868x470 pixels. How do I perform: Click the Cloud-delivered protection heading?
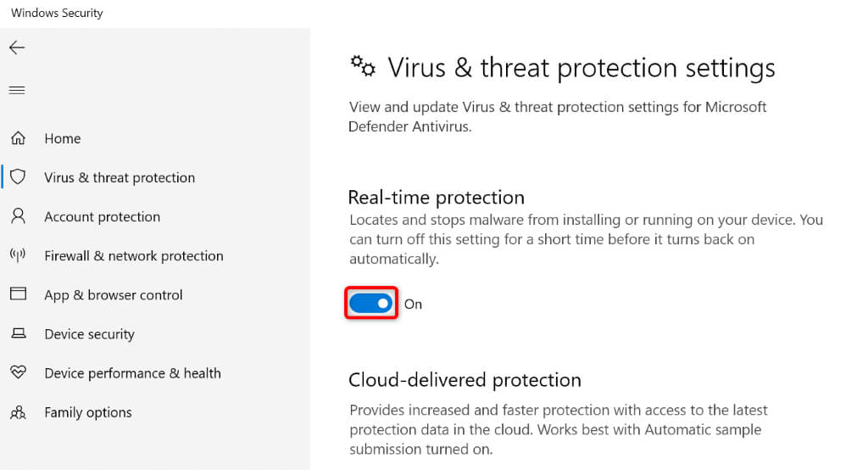pos(465,379)
